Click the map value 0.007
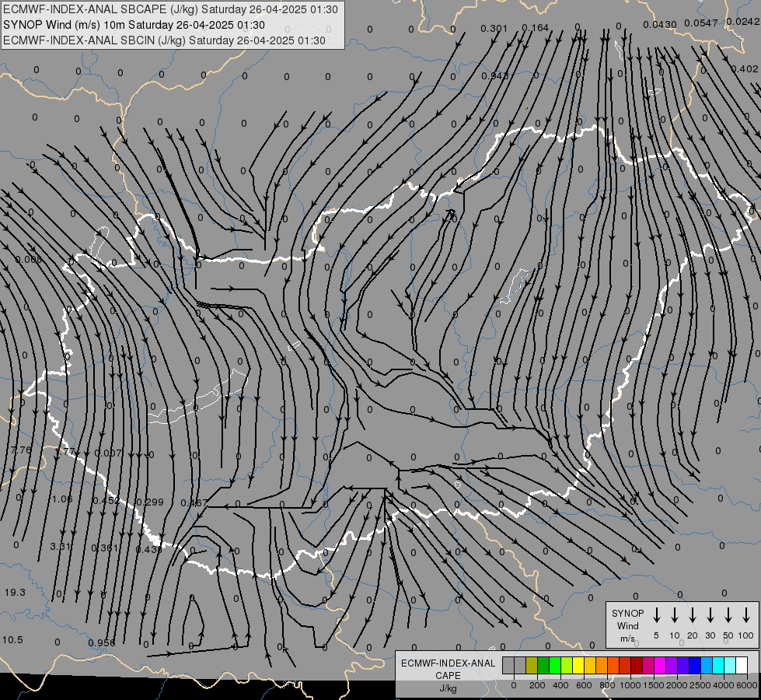Viewport: 761px width, 700px height. tap(108, 453)
